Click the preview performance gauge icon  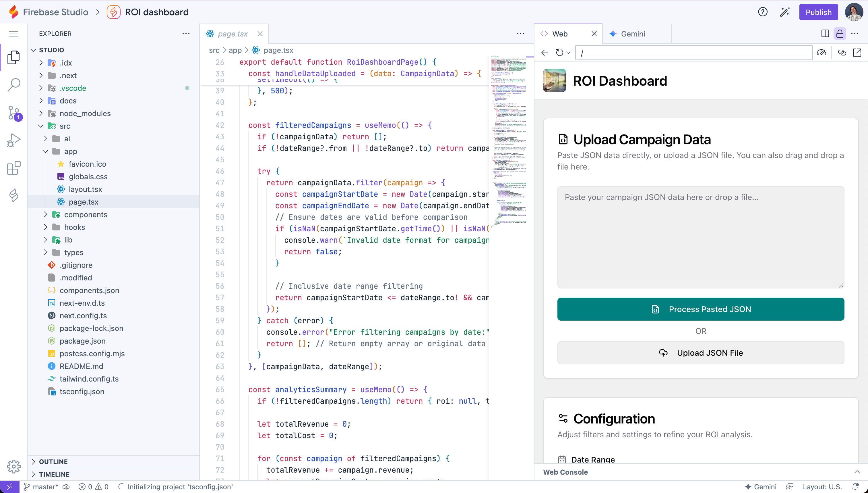click(821, 53)
